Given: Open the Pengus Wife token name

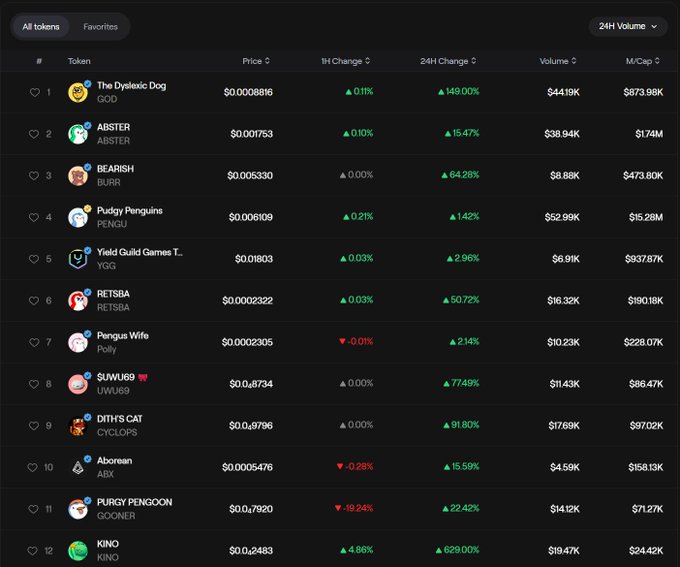Looking at the screenshot, I should click(123, 335).
